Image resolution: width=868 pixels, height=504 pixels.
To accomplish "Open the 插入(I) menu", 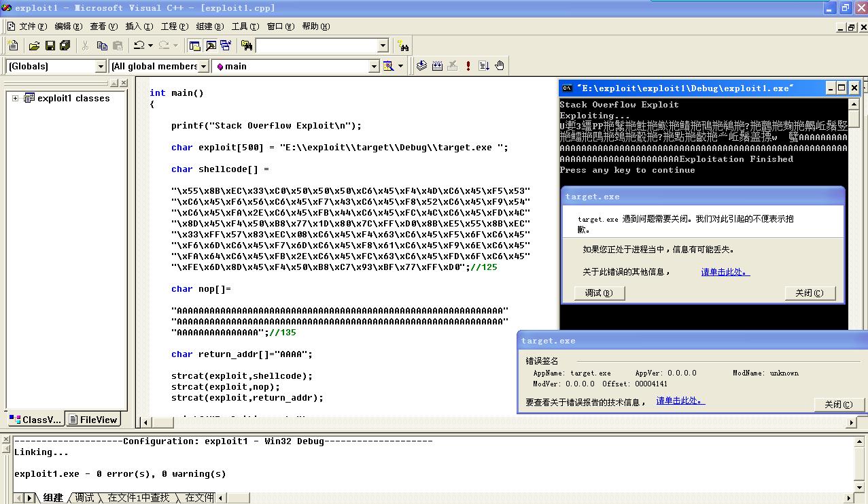I will coord(139,27).
